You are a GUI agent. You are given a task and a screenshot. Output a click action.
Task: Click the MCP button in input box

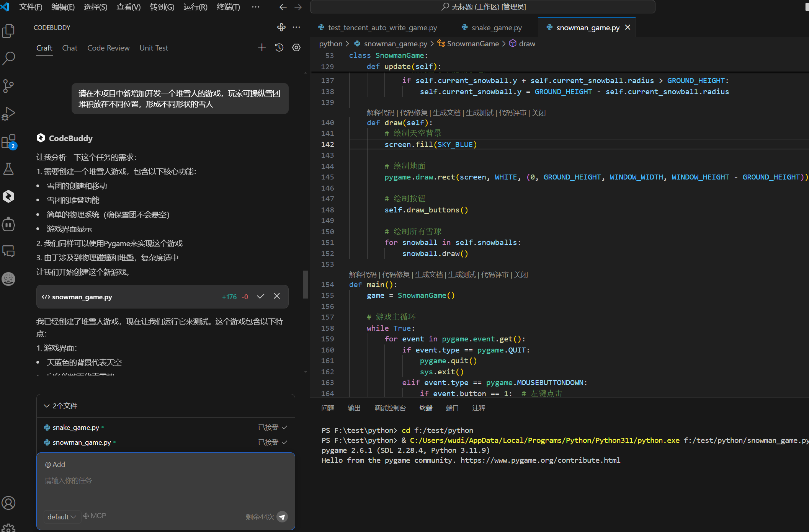(95, 516)
